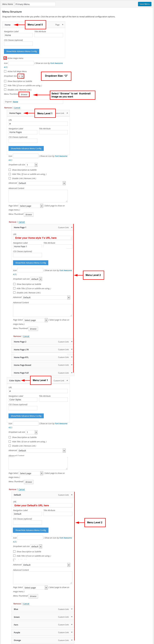This screenshot has width=154, height=644.
Task: Check Disable Link under Home item
Action: coord(5,90)
